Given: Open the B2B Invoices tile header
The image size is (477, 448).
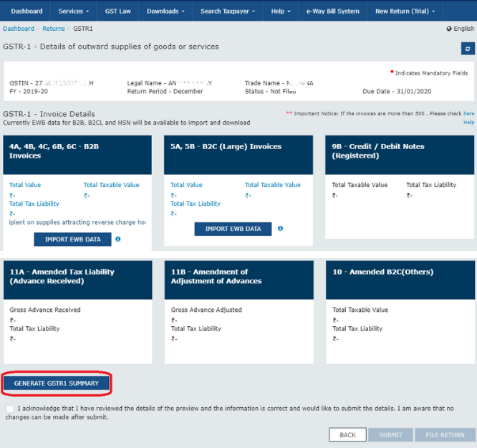Looking at the screenshot, I should 77,155.
